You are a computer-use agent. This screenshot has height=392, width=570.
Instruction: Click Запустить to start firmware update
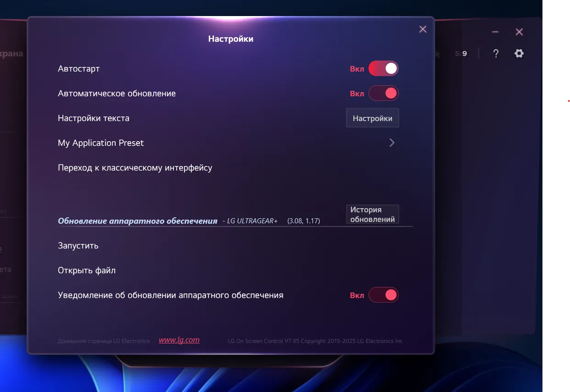pyautogui.click(x=78, y=246)
